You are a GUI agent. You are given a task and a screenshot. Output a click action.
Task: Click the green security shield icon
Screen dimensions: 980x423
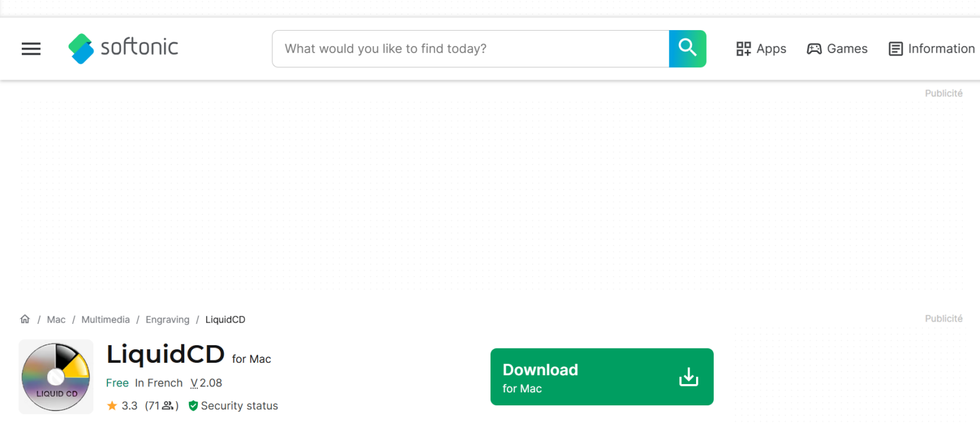(193, 406)
